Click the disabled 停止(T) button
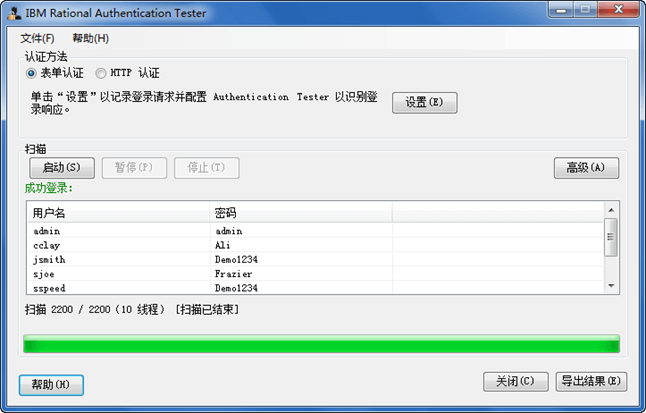Screen dimensions: 646x413 point(206,168)
